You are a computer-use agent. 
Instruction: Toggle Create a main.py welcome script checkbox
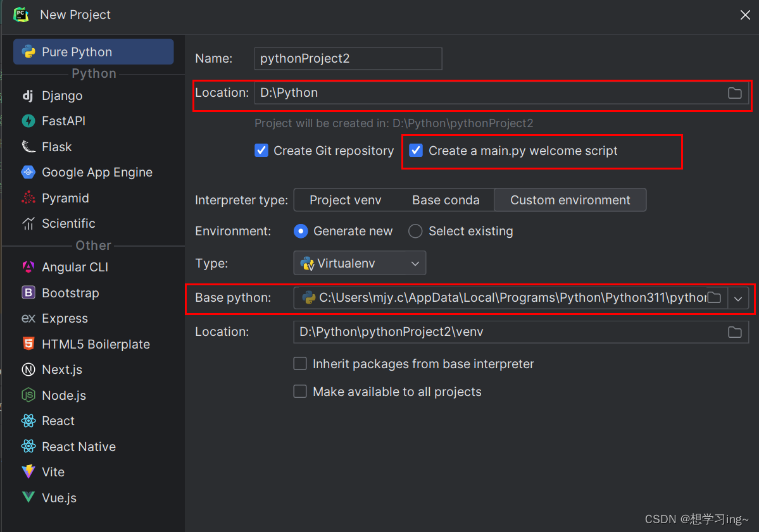tap(416, 151)
